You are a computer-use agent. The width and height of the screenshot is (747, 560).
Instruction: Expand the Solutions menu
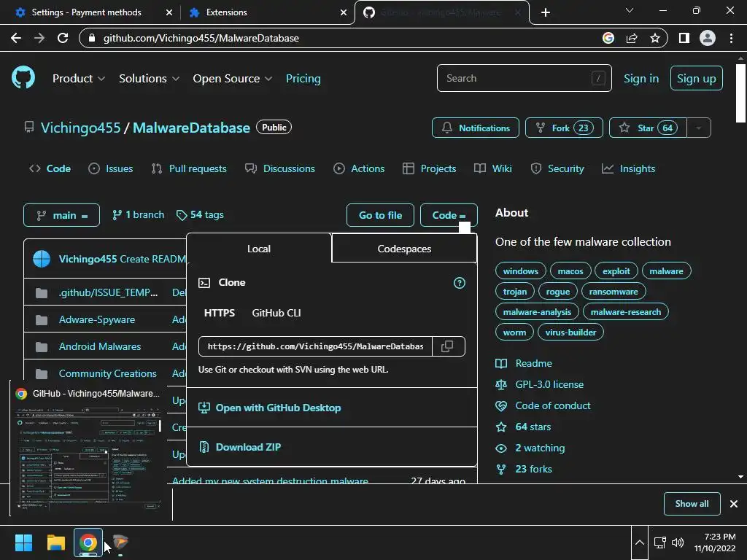tap(149, 79)
